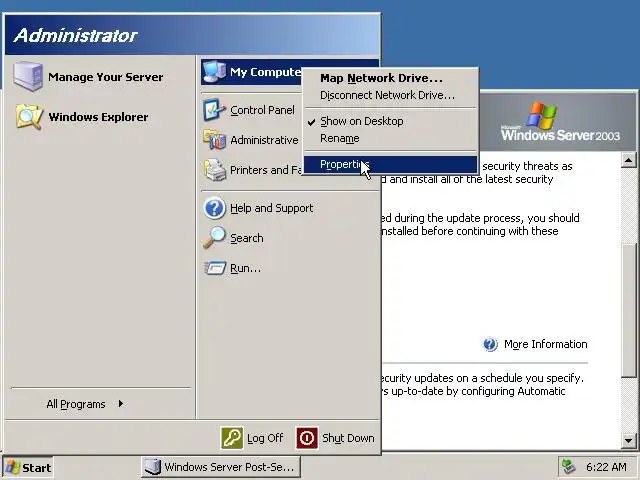Screen dimensions: 640x480
Task: Open Manage Your Server icon
Action: tap(28, 76)
